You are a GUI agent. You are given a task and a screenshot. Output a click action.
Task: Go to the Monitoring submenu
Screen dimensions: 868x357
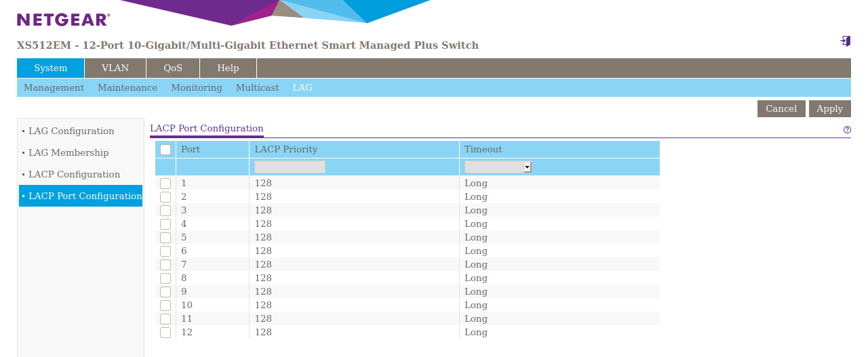pos(196,87)
